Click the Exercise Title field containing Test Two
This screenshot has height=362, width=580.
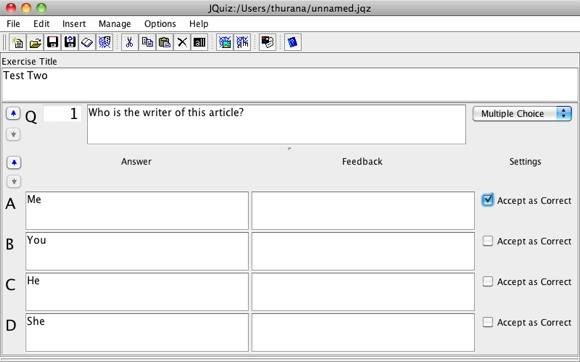(x=290, y=85)
